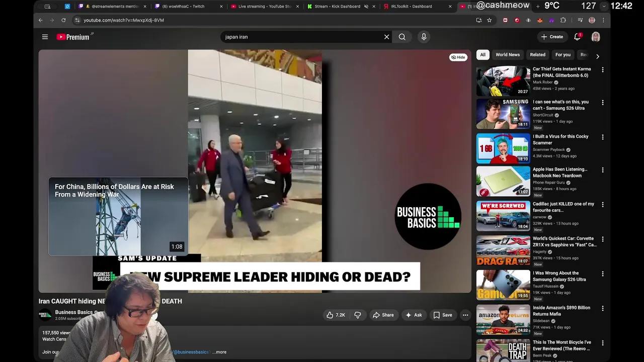Run search with the magnifier button
The image size is (644, 362).
point(402,37)
